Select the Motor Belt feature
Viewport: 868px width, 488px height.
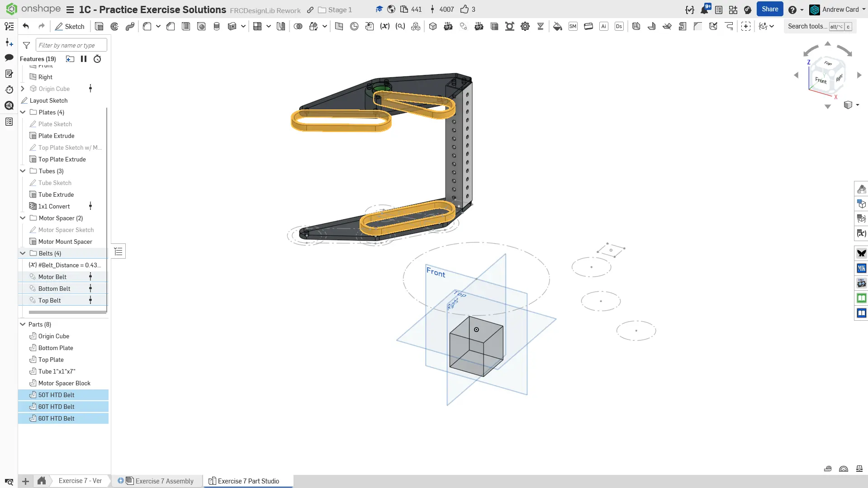tap(52, 277)
